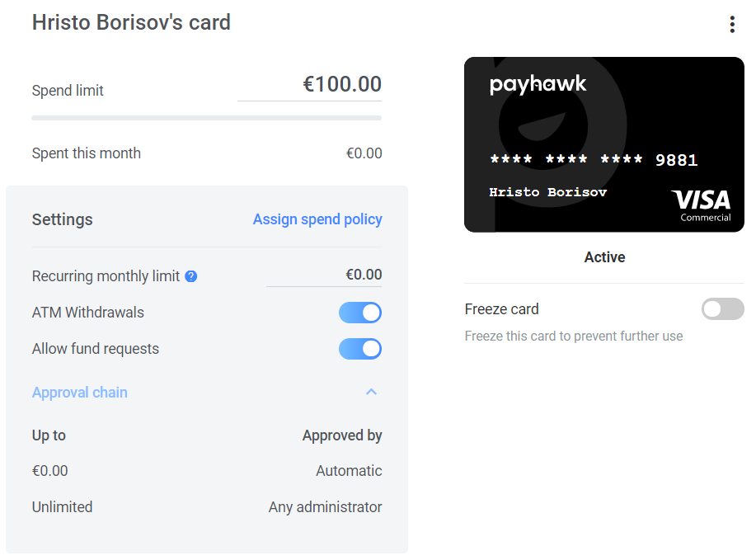
Task: Click the Unlimited approval threshold
Action: pyautogui.click(x=62, y=507)
